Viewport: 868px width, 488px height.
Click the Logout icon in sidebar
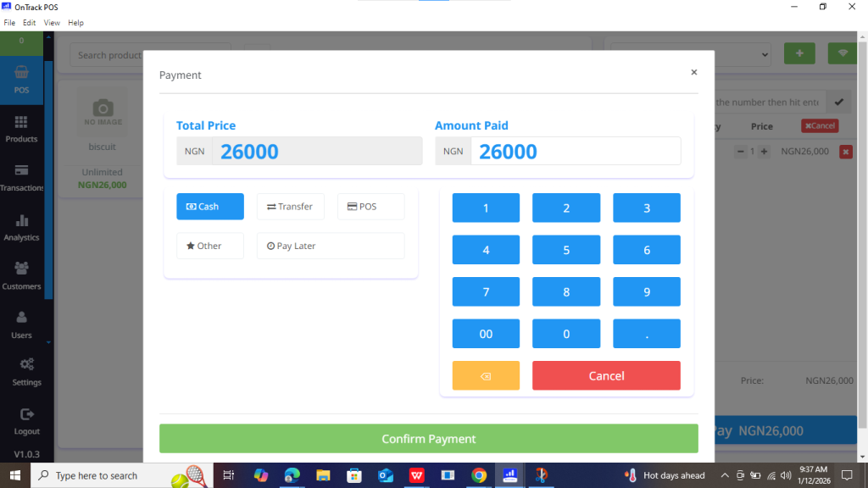pyautogui.click(x=26, y=414)
